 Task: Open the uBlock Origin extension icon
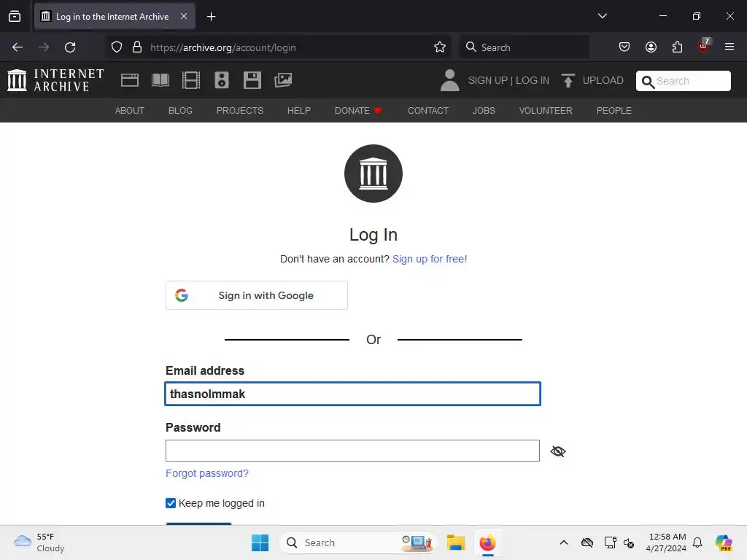pos(704,46)
